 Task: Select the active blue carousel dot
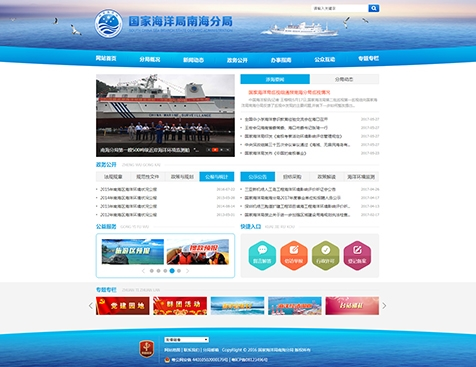(x=172, y=271)
